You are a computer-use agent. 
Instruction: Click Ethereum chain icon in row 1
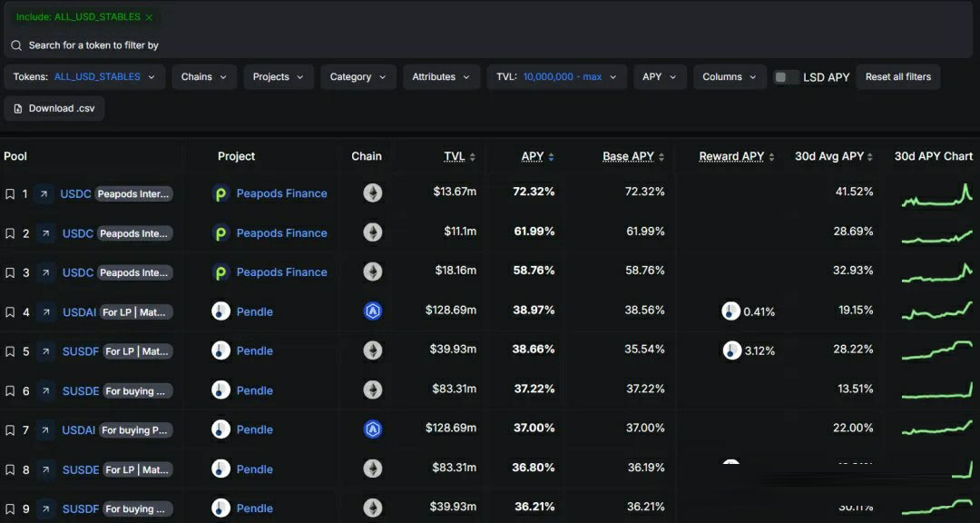(373, 192)
